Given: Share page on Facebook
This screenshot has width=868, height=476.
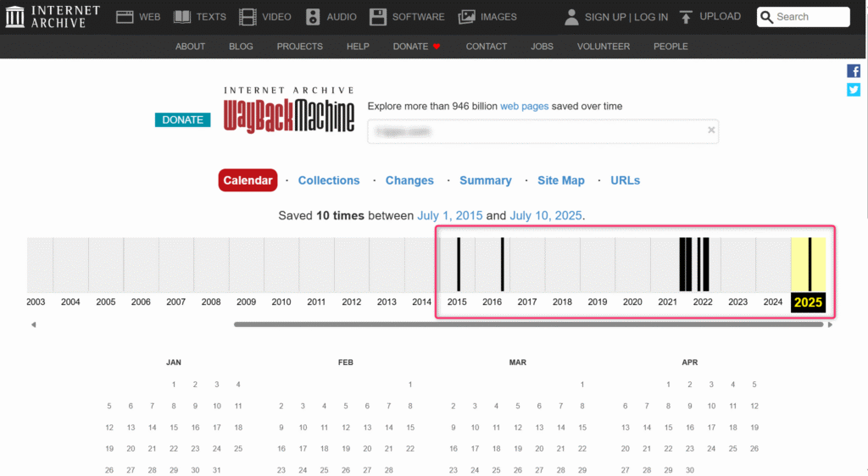Looking at the screenshot, I should pyautogui.click(x=854, y=71).
